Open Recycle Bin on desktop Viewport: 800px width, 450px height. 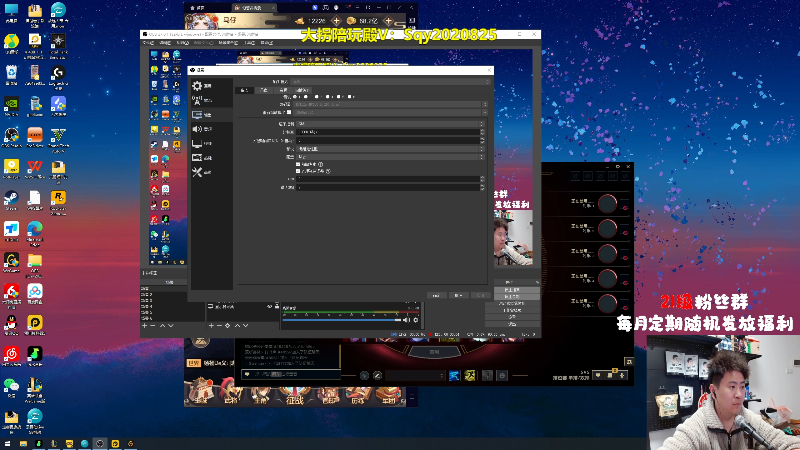(x=11, y=74)
